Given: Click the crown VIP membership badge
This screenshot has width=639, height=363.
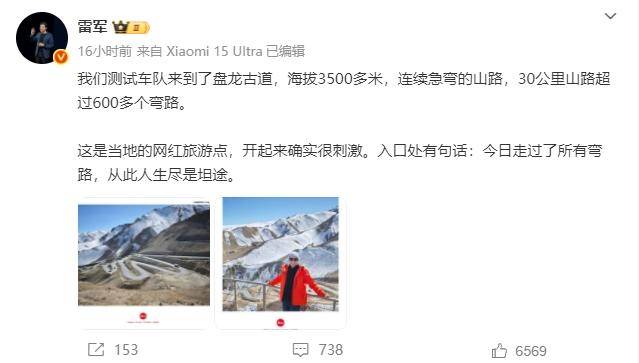Looking at the screenshot, I should click(x=131, y=27).
